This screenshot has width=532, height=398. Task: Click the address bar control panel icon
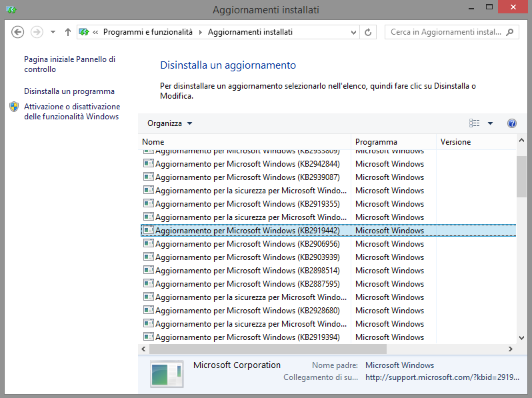click(x=84, y=32)
